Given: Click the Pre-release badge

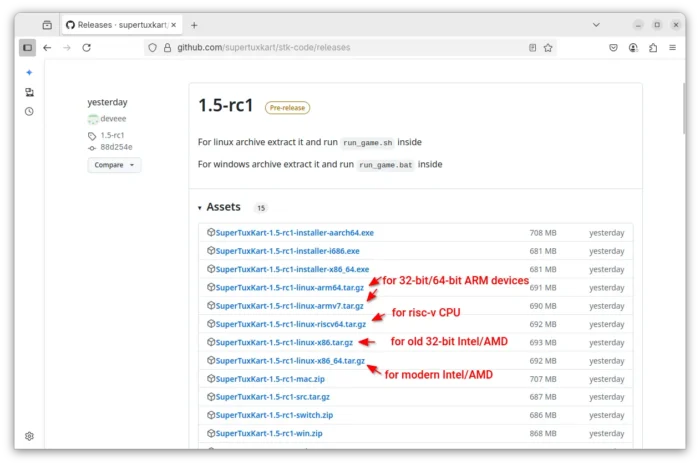Looking at the screenshot, I should (x=287, y=108).
